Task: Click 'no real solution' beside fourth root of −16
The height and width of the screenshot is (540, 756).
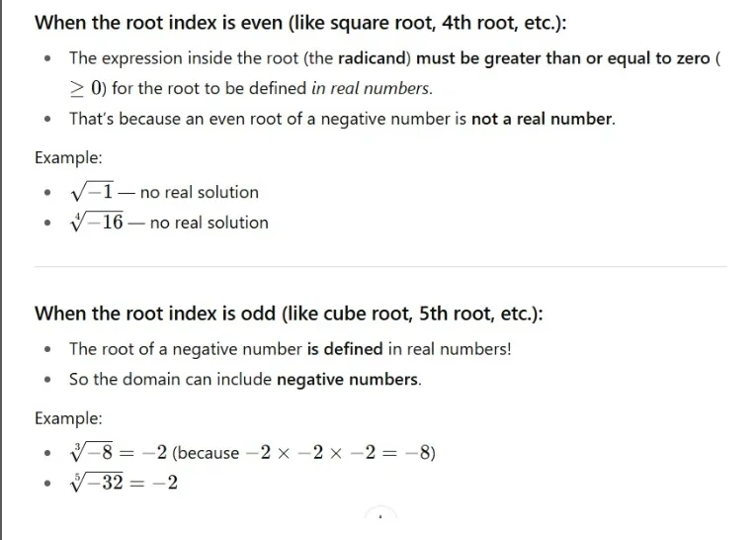Action: (210, 223)
